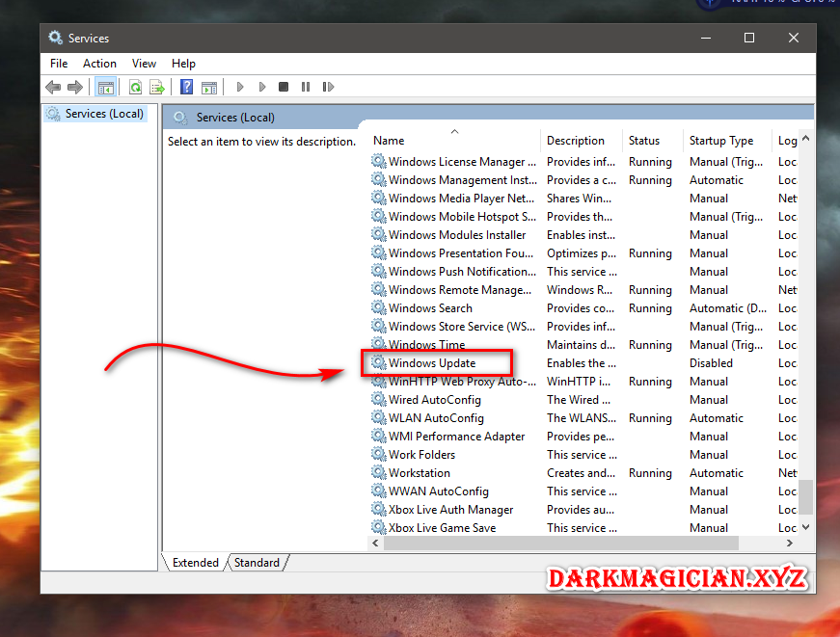The width and height of the screenshot is (840, 637).
Task: Open the View menu
Action: tap(144, 64)
